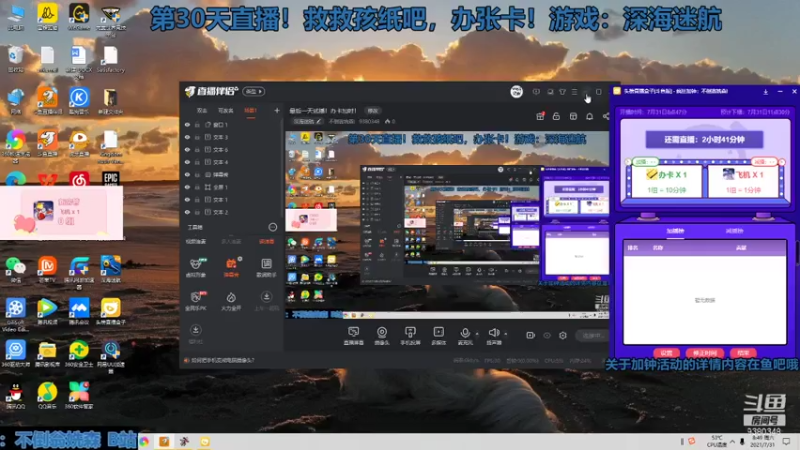Open the first scene tab left of 场景1

202,111
